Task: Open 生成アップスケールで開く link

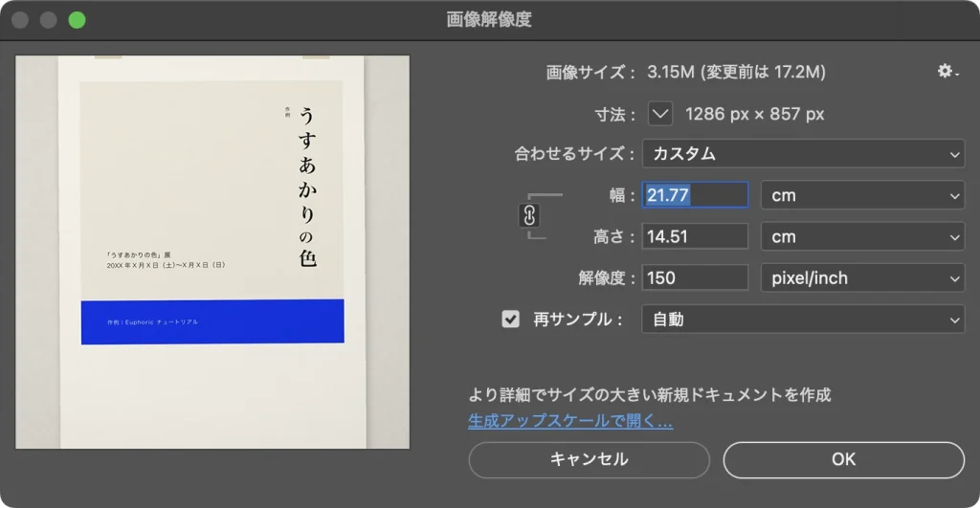Action: pyautogui.click(x=570, y=421)
